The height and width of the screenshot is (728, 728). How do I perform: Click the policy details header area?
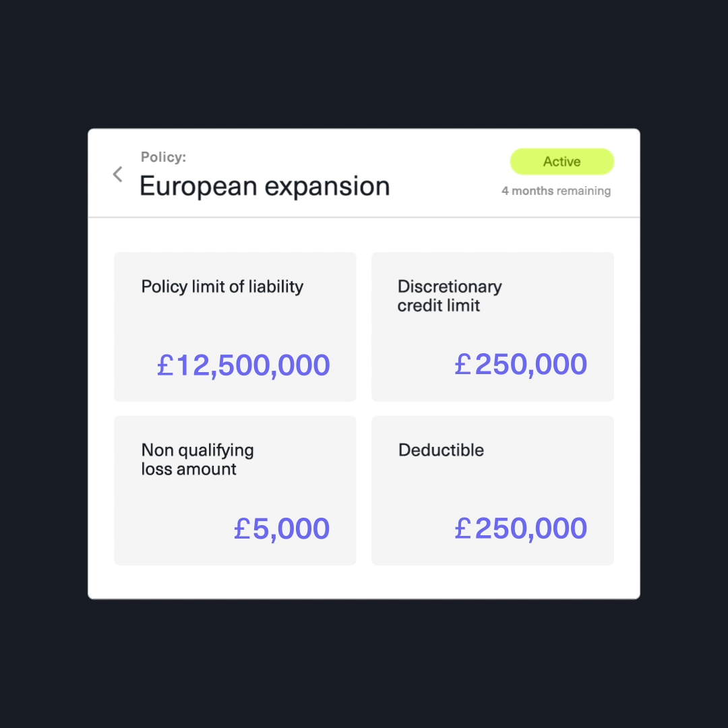(364, 173)
